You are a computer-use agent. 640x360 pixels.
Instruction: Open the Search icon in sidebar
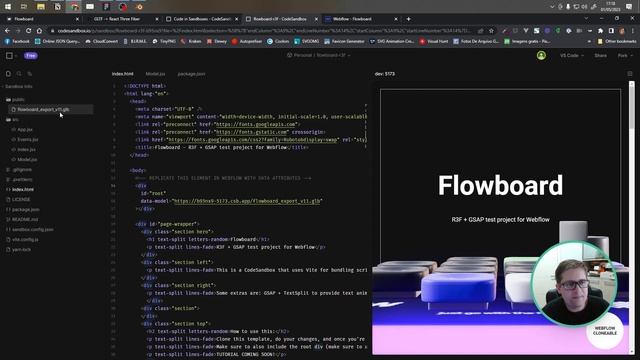click(x=19, y=74)
